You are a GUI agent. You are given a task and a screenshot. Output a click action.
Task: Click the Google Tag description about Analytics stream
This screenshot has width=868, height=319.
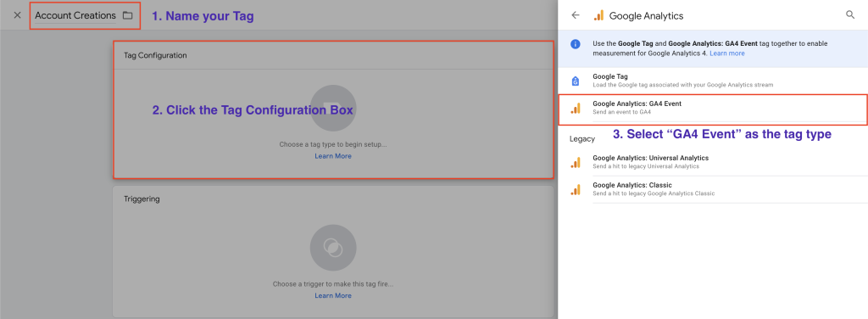pos(683,85)
